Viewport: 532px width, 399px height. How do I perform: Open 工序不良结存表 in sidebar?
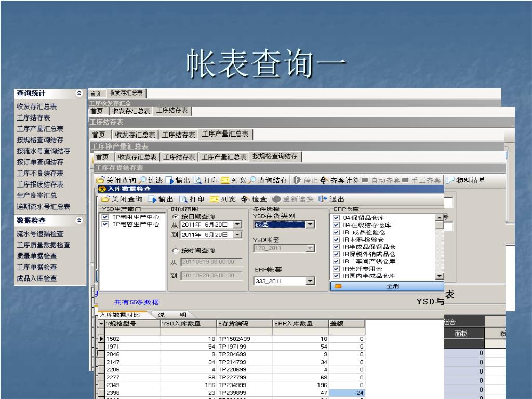click(x=40, y=174)
